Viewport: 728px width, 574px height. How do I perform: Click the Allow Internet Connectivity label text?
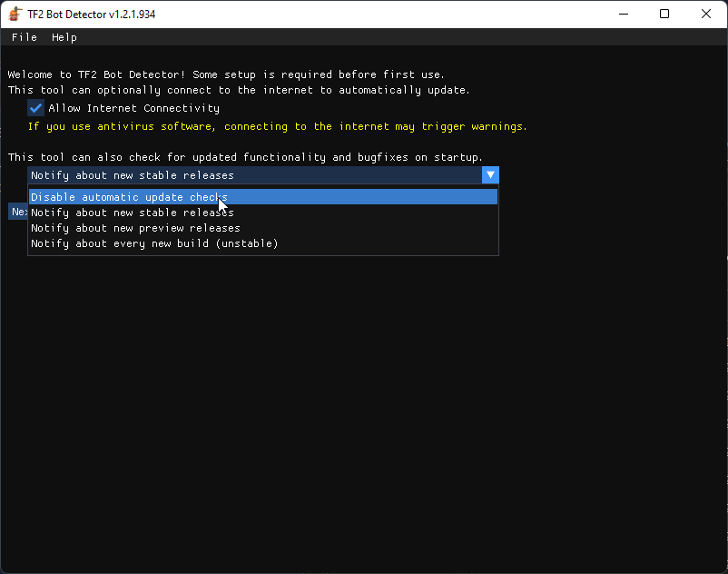tap(133, 108)
